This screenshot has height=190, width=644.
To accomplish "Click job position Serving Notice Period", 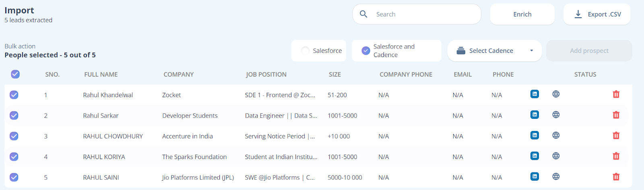I will [280, 136].
